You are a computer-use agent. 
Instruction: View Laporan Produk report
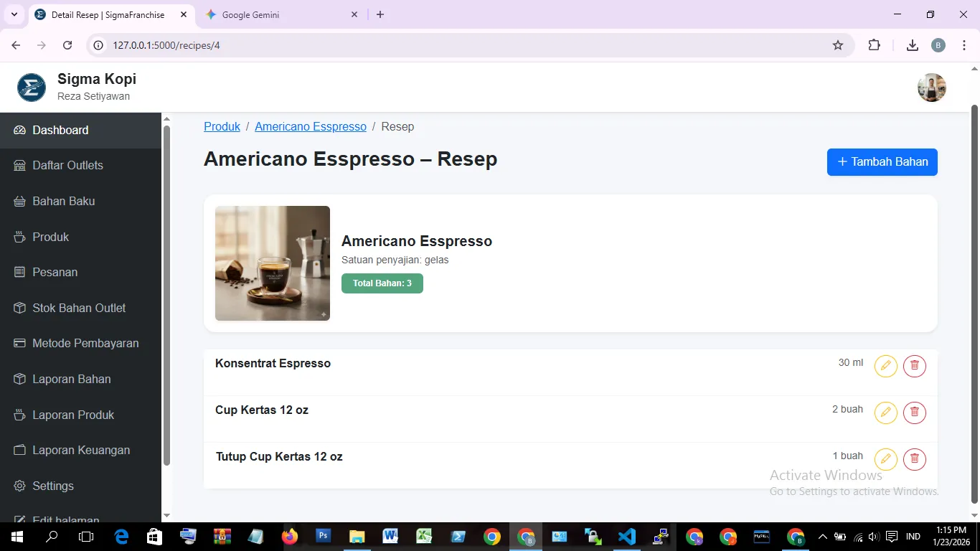pyautogui.click(x=80, y=415)
